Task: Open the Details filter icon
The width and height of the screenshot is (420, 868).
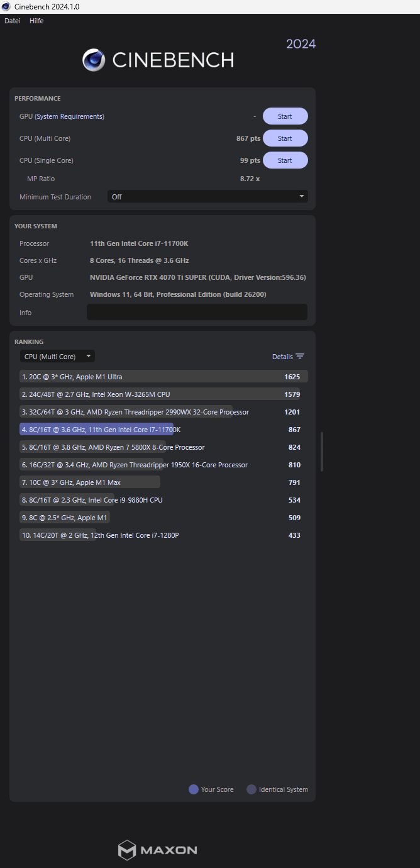Action: coord(300,357)
